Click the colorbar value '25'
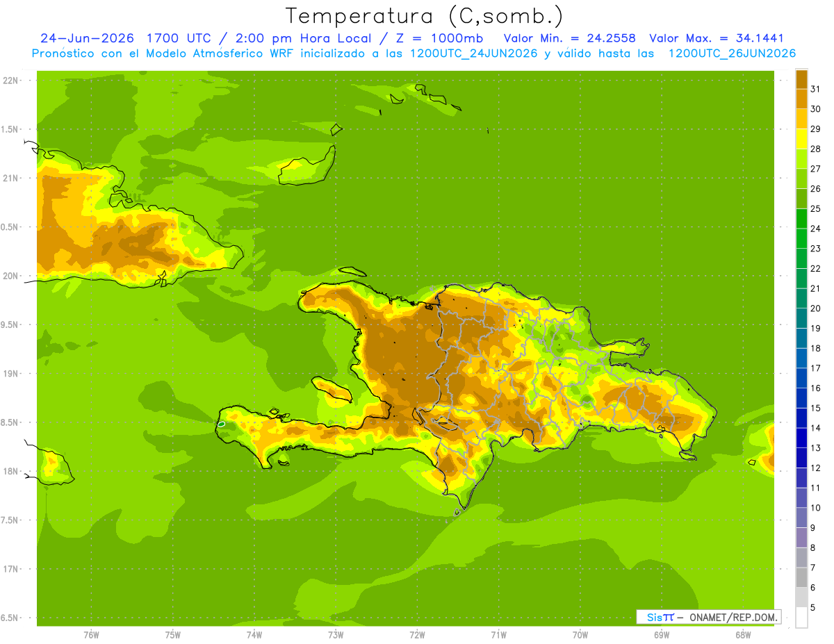This screenshot has height=644, width=834. coord(816,208)
